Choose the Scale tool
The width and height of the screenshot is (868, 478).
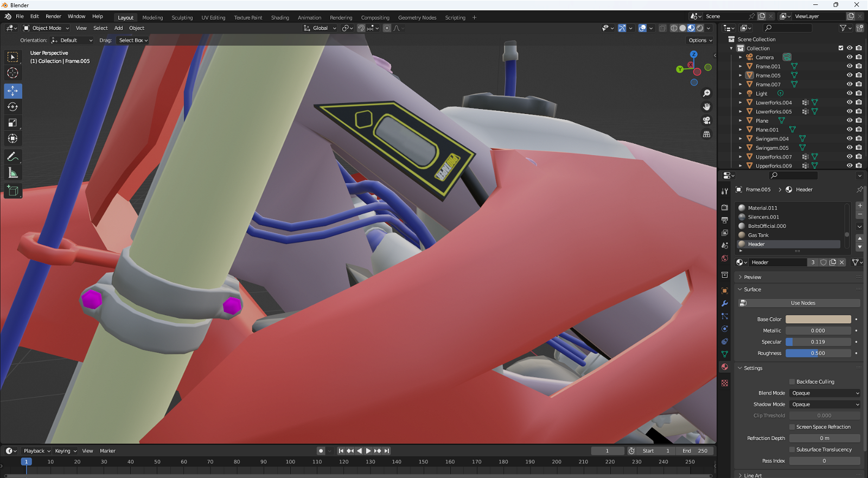pos(12,123)
